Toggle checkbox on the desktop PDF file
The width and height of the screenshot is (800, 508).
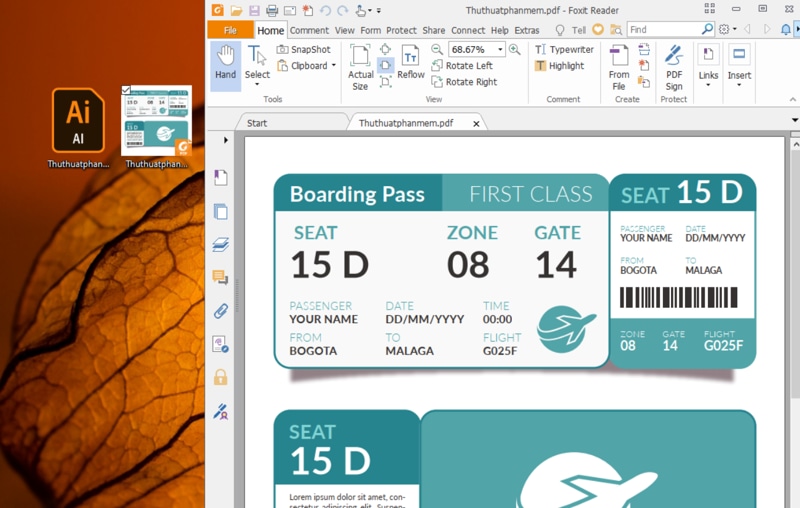(126, 91)
